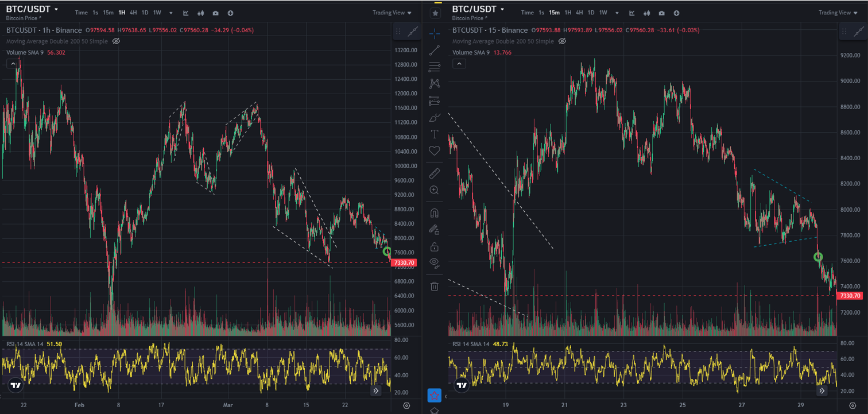This screenshot has height=414, width=868.
Task: Show hidden Moving Average indicator in left chart
Action: pyautogui.click(x=116, y=41)
